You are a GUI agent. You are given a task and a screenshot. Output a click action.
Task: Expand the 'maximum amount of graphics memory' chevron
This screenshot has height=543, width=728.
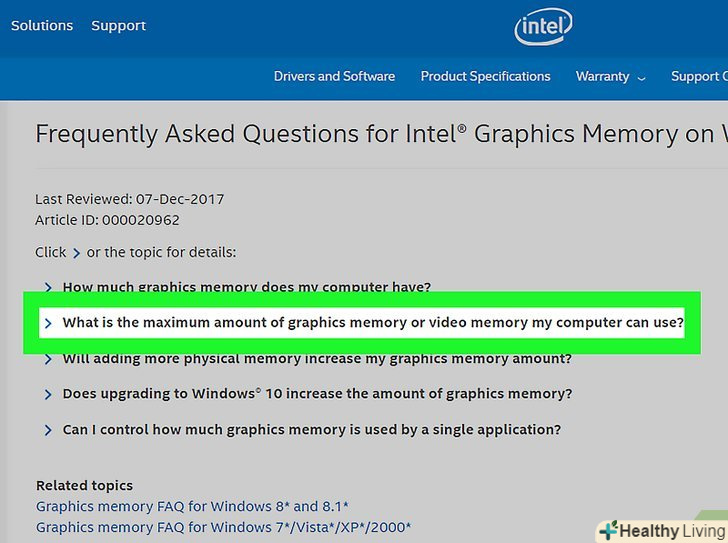(x=48, y=323)
